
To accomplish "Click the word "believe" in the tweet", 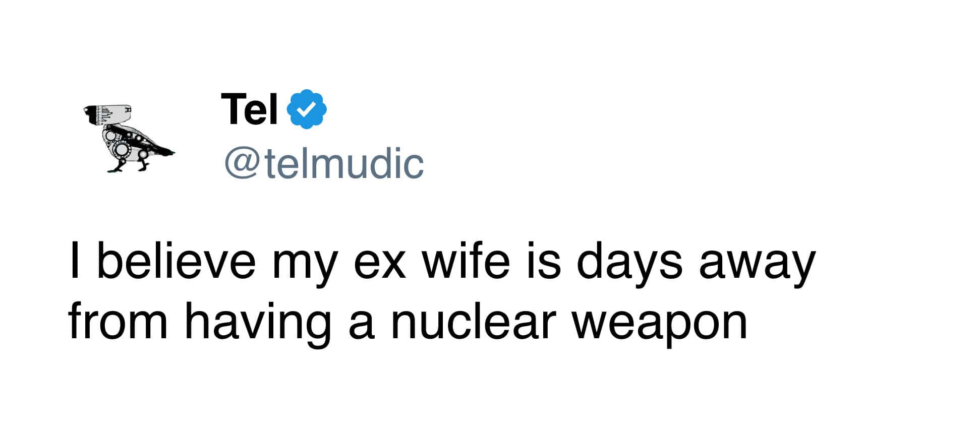I will coord(176,262).
